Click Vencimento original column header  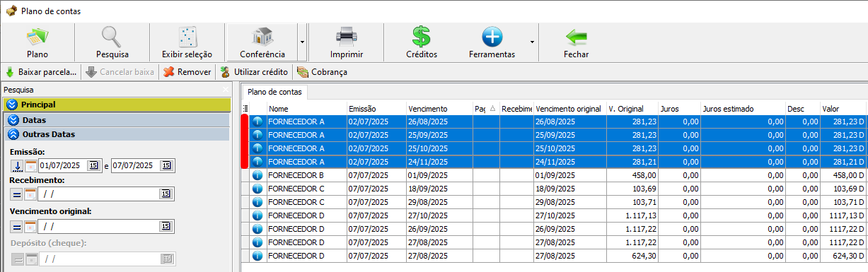(x=569, y=109)
